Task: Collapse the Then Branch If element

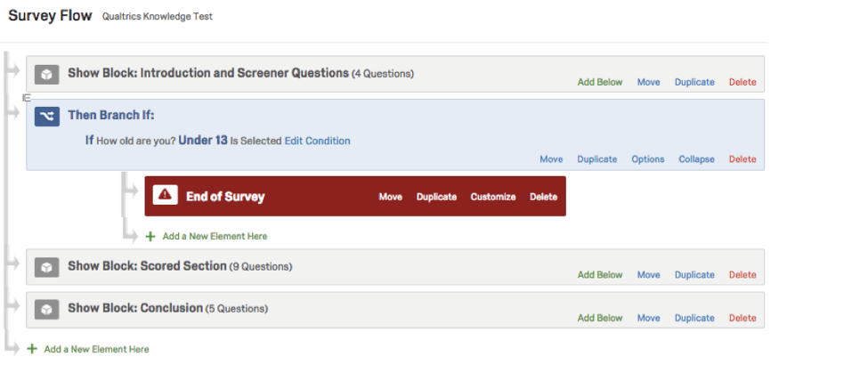Action: 696,159
